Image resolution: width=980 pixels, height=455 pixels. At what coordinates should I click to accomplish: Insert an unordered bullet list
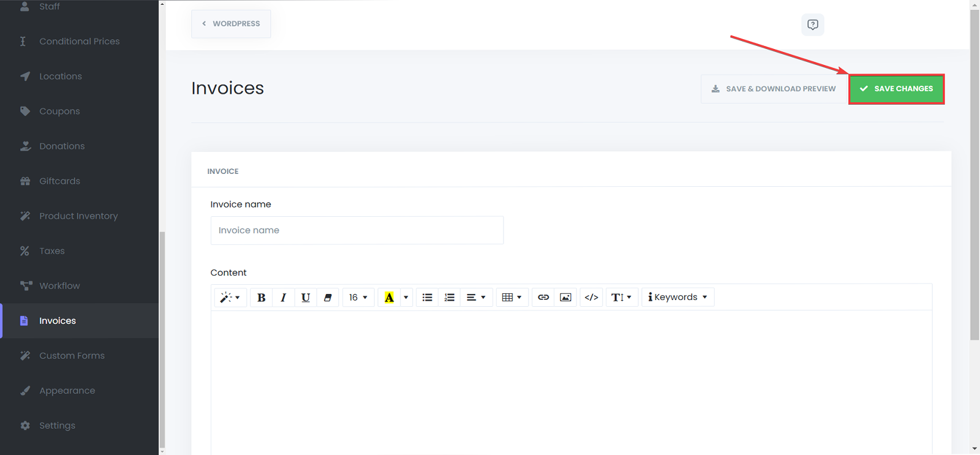click(428, 298)
